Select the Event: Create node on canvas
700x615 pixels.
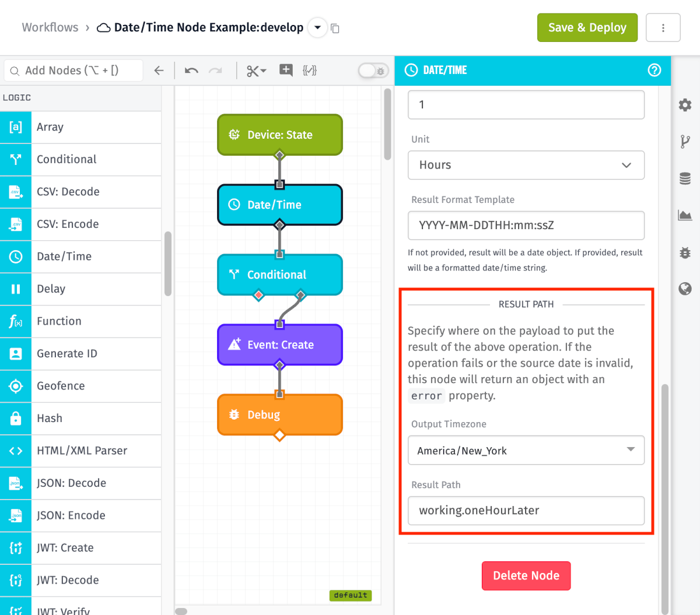click(x=280, y=345)
